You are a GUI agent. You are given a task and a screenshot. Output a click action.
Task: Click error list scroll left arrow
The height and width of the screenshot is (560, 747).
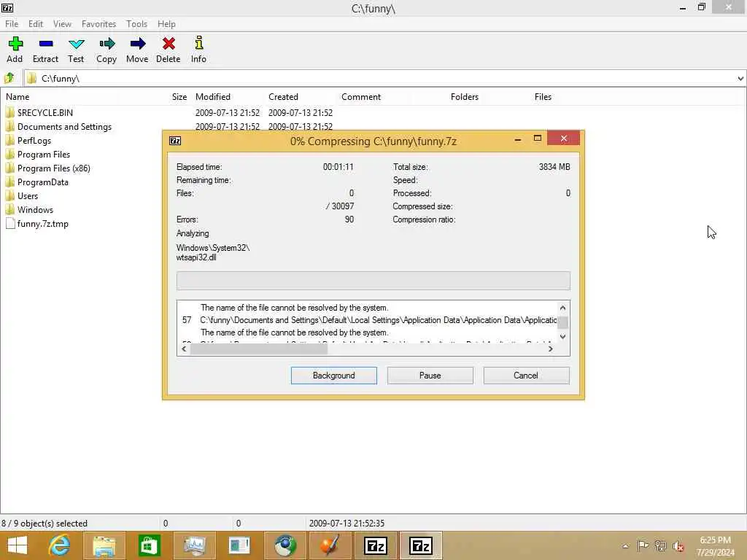point(184,349)
